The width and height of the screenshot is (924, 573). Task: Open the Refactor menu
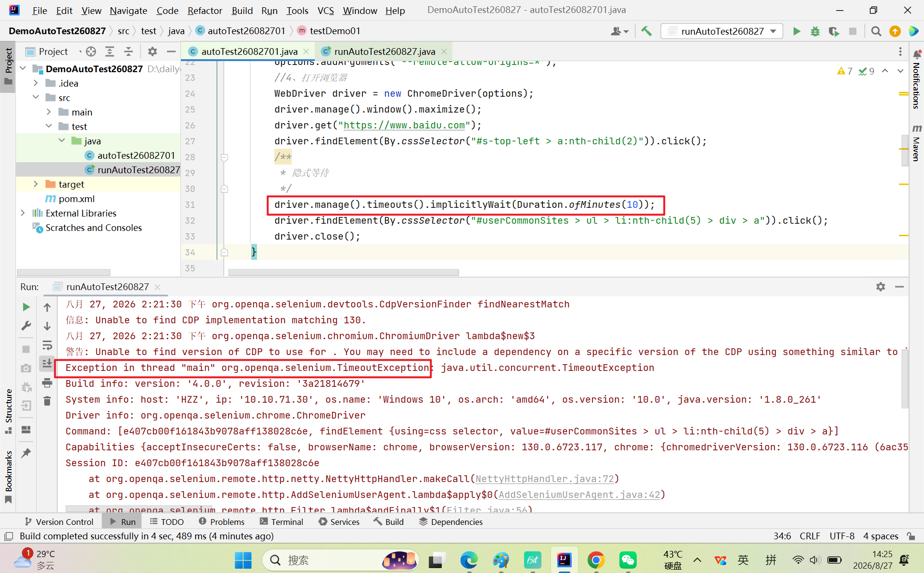click(x=205, y=10)
